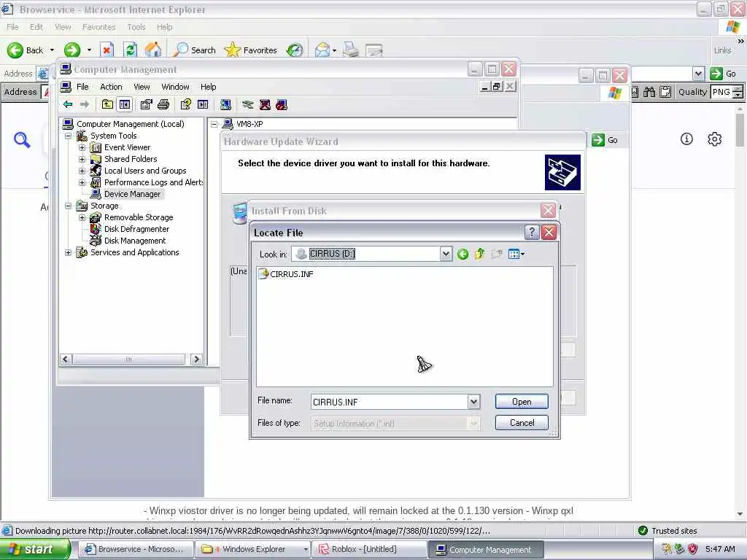Click the console tree horizontal scrollbar
Viewport: 747px width, 560px height.
[x=128, y=359]
